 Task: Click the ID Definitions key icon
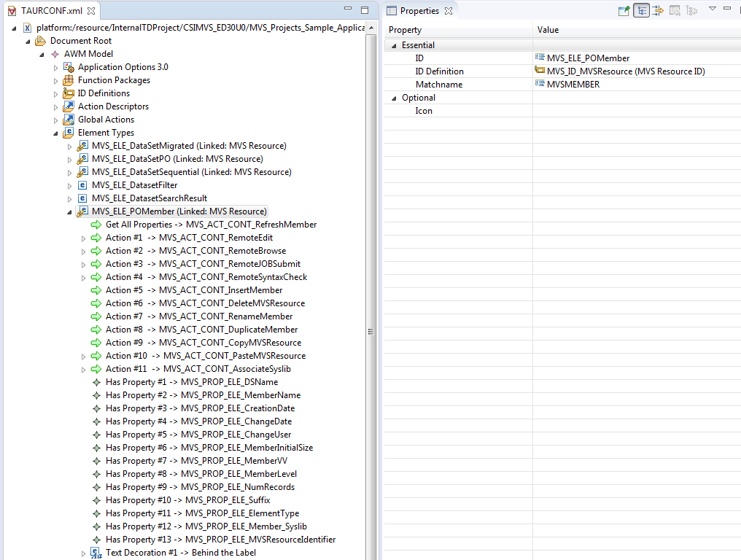[x=69, y=93]
